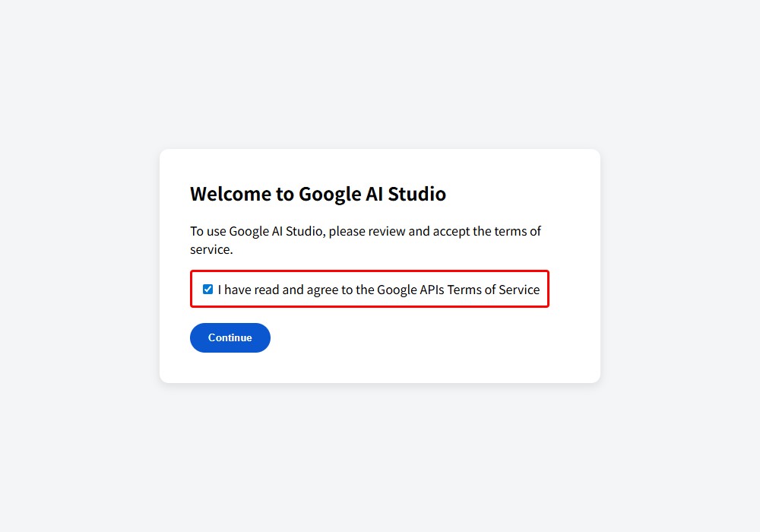Click the word "Continue" on the button
This screenshot has height=532, width=760.
(230, 337)
